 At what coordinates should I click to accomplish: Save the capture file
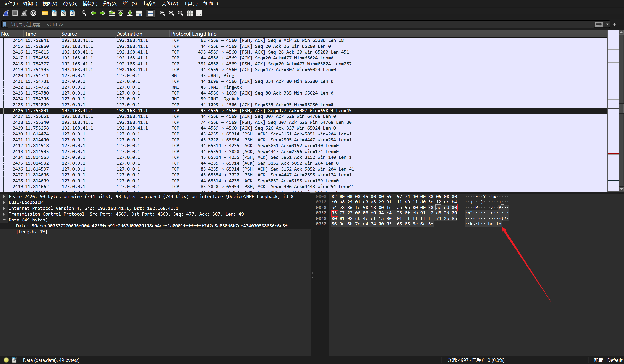[54, 13]
